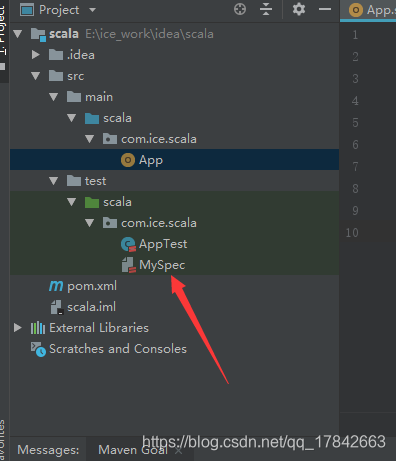Click the Collapse All icon in Project toolbar

tap(266, 9)
